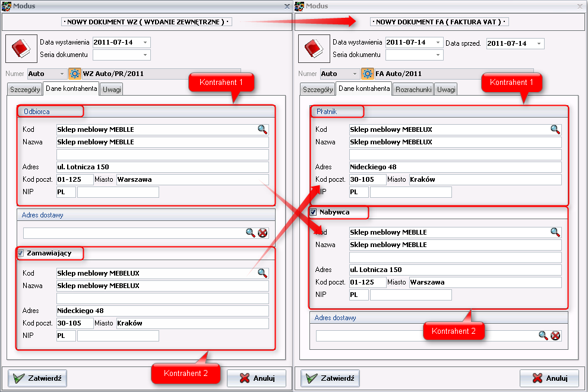The height and width of the screenshot is (392, 588).
Task: Click document number field FA Auto/2011
Action: 454,74
